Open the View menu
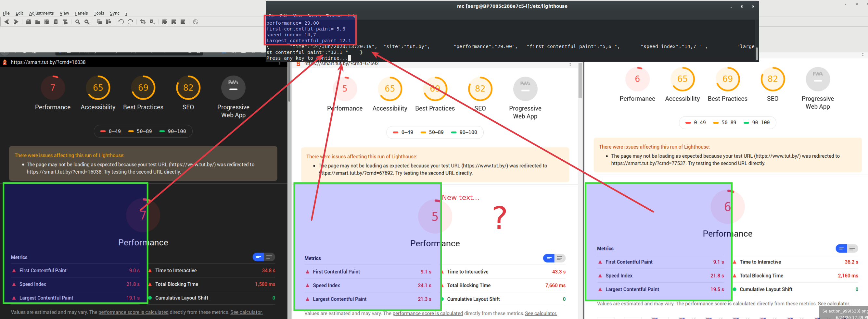The width and height of the screenshot is (868, 319). click(x=64, y=13)
